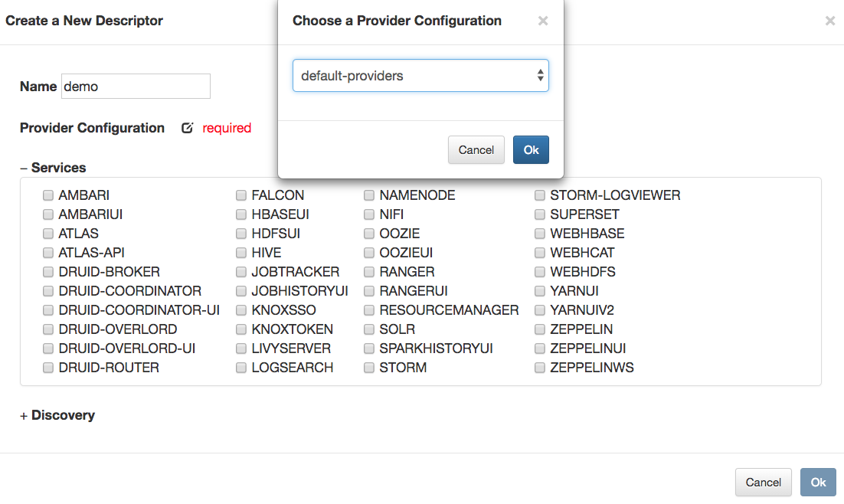
Task: Select the NIFI service
Action: point(369,214)
